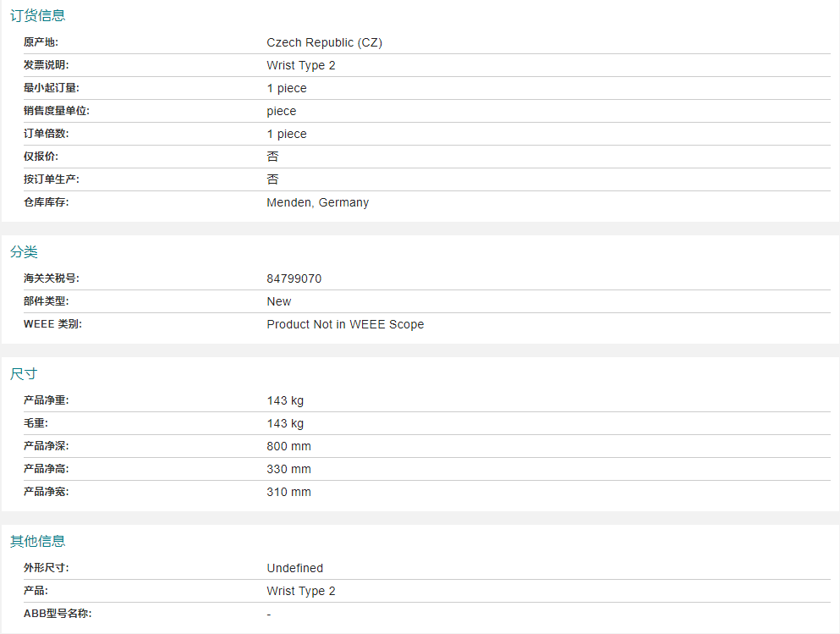Viewport: 840px width, 634px height.
Task: Click the 原产地 label
Action: 41,42
